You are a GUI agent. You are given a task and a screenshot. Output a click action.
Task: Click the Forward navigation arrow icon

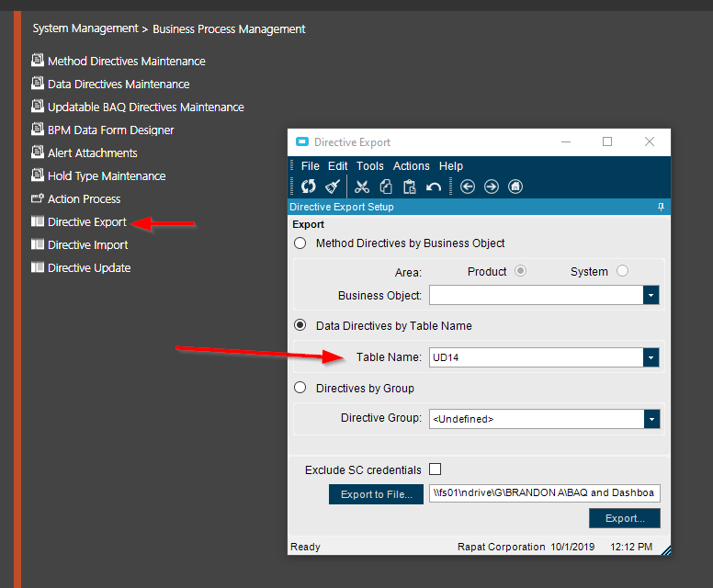click(491, 187)
